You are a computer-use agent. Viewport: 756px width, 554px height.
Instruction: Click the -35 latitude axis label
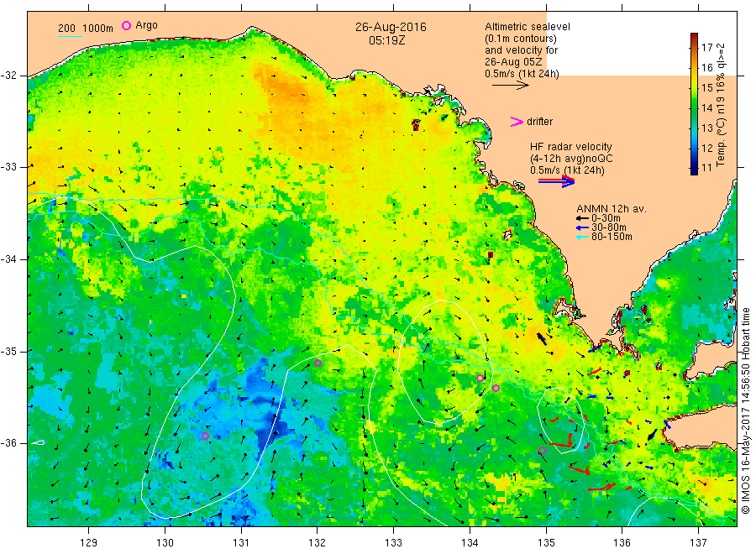[x=9, y=351]
